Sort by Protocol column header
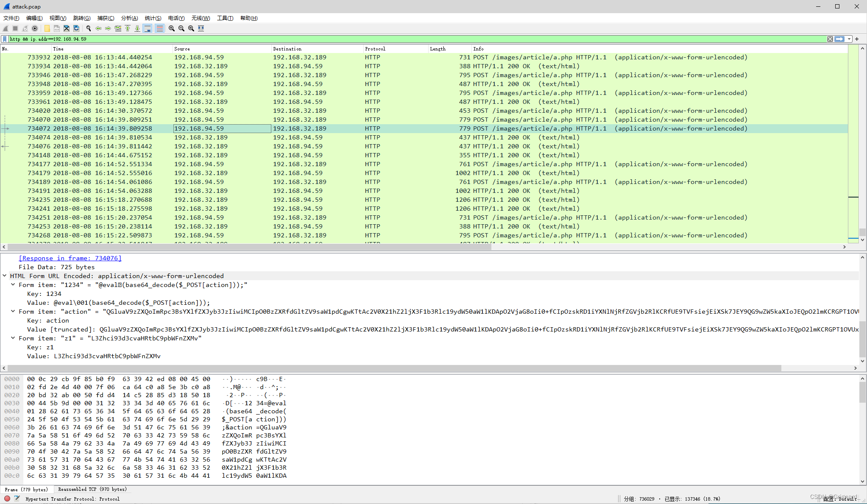Viewport: 867px width, 504px height. coord(396,49)
